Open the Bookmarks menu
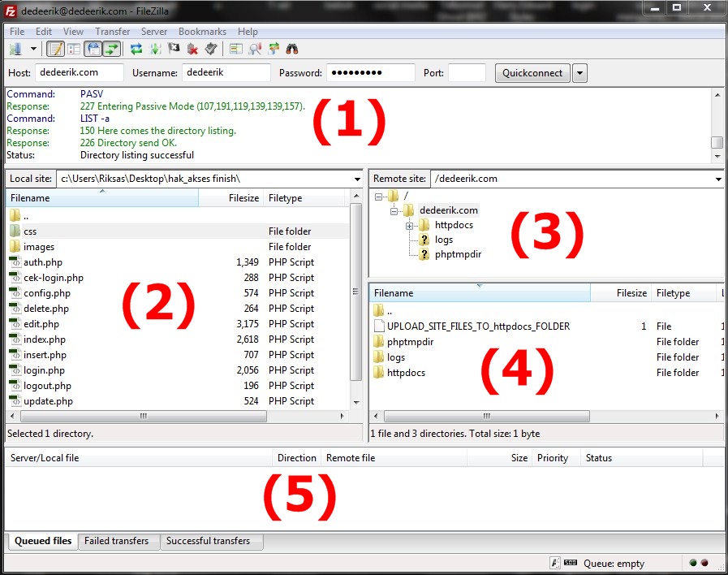728x575 pixels. click(202, 32)
